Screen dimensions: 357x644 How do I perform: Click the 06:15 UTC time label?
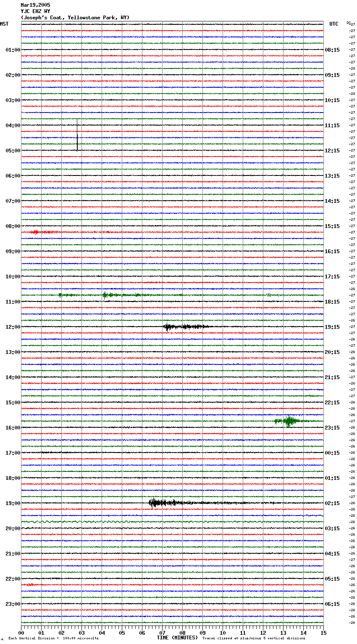[332, 604]
